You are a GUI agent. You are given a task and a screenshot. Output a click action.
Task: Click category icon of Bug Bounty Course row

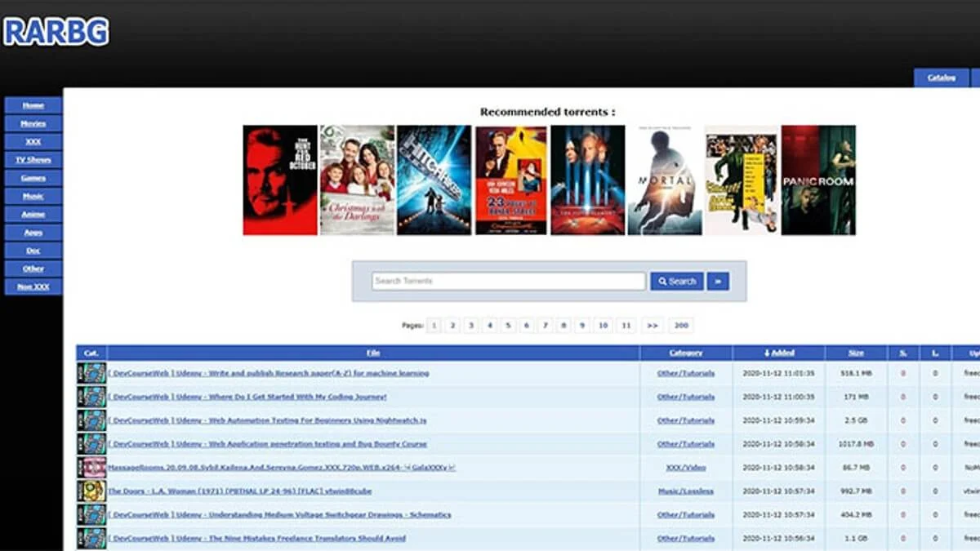[91, 444]
